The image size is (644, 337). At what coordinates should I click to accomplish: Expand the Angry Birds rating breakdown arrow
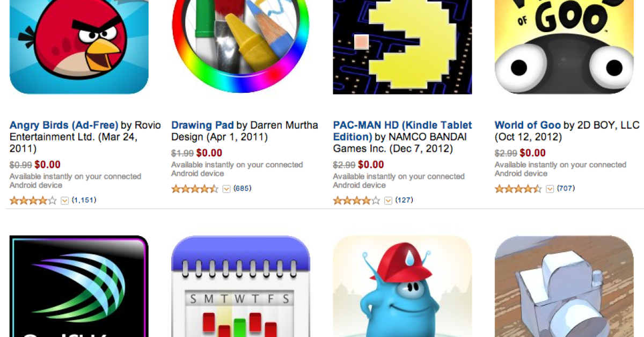coord(65,201)
